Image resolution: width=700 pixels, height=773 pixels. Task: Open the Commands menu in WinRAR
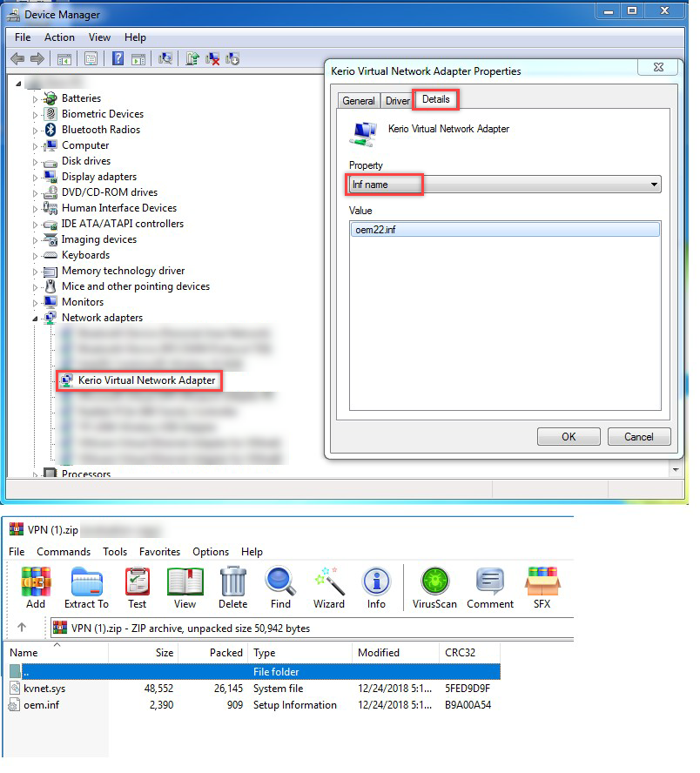(64, 552)
